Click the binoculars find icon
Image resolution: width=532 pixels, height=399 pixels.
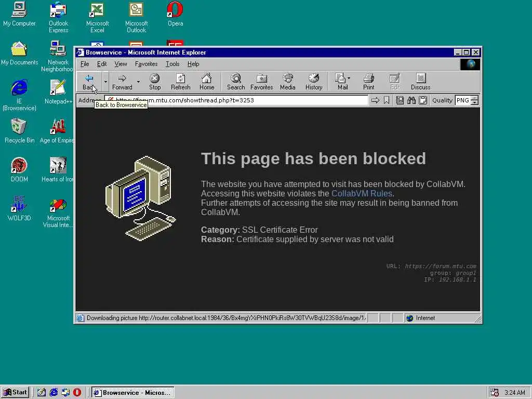411,100
